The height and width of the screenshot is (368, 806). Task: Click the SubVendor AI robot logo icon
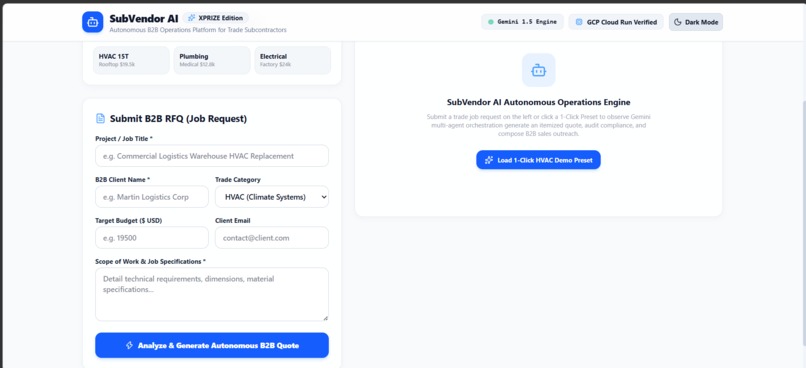[93, 22]
